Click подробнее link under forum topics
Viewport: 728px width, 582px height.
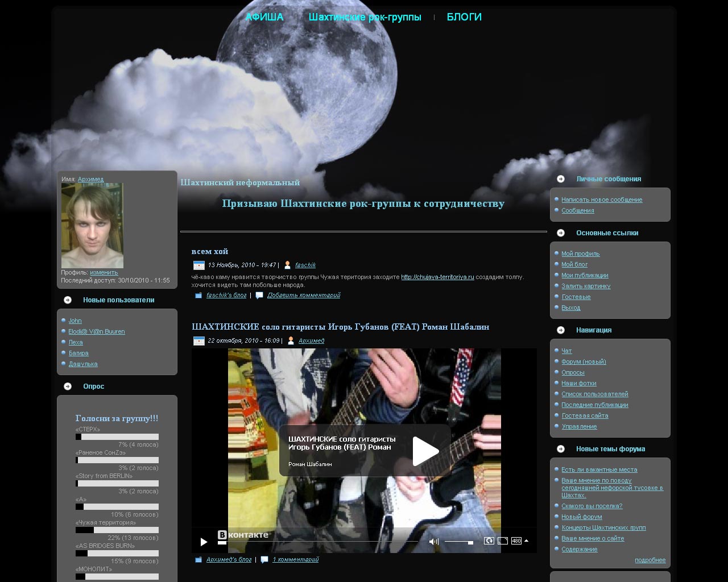pyautogui.click(x=650, y=560)
